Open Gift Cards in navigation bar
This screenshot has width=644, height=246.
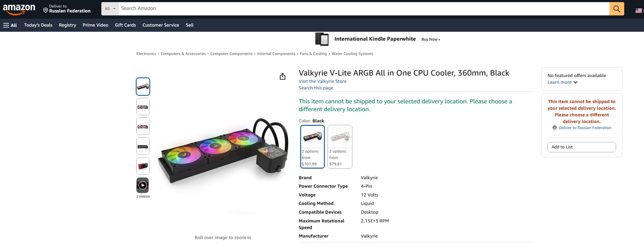pos(125,25)
